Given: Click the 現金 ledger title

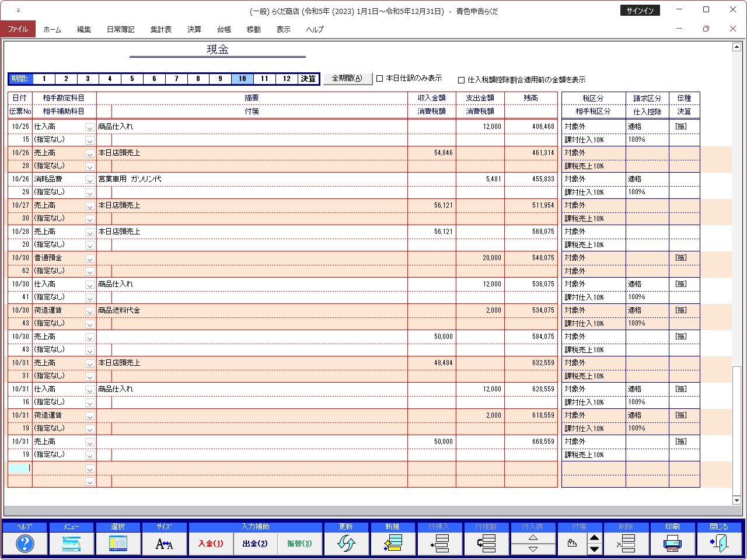Looking at the screenshot, I should tap(218, 50).
